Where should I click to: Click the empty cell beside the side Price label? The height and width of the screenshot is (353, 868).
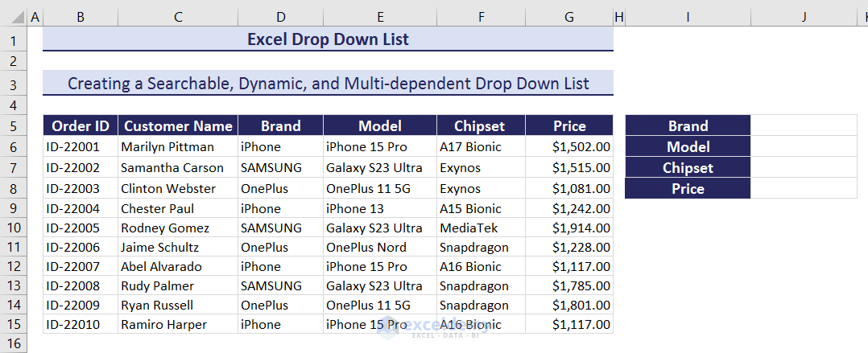tap(804, 188)
